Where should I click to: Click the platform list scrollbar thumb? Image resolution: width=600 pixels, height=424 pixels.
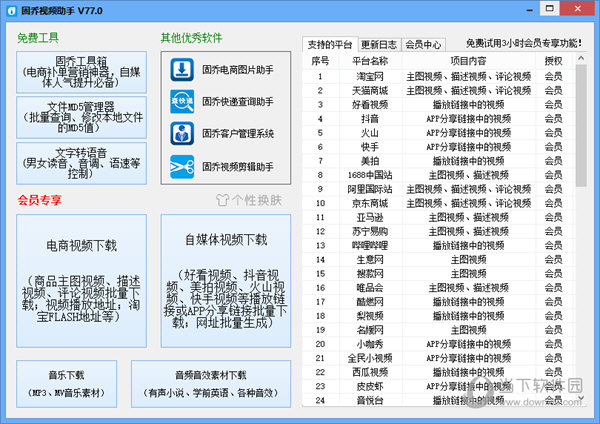pyautogui.click(x=581, y=126)
